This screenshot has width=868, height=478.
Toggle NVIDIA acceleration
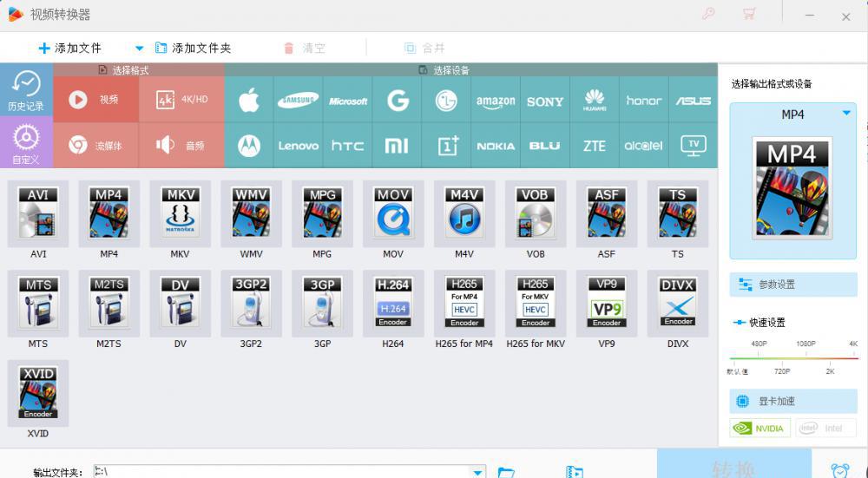click(760, 428)
